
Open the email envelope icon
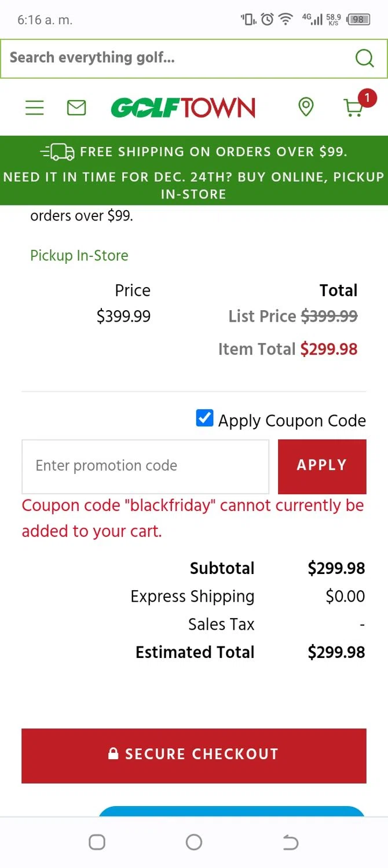pos(76,108)
